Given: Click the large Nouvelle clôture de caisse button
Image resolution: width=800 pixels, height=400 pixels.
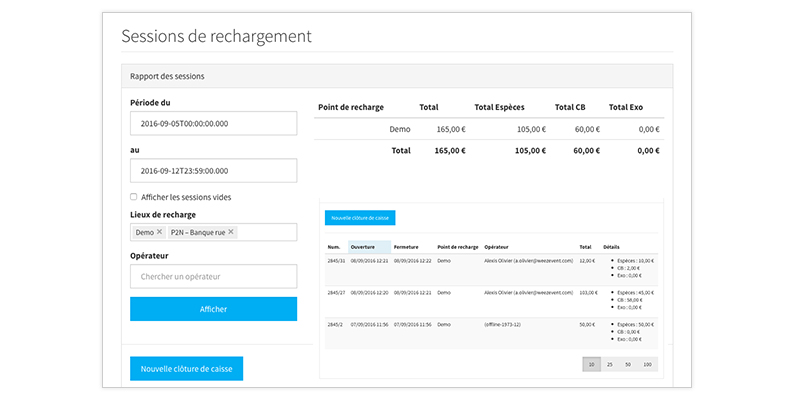Looking at the screenshot, I should click(x=186, y=368).
